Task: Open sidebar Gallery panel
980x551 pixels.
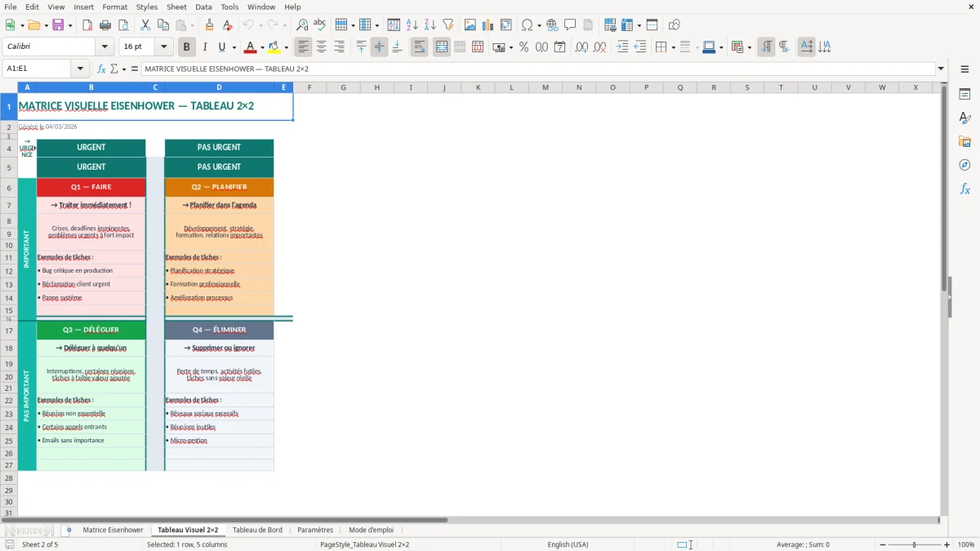Action: tap(964, 141)
